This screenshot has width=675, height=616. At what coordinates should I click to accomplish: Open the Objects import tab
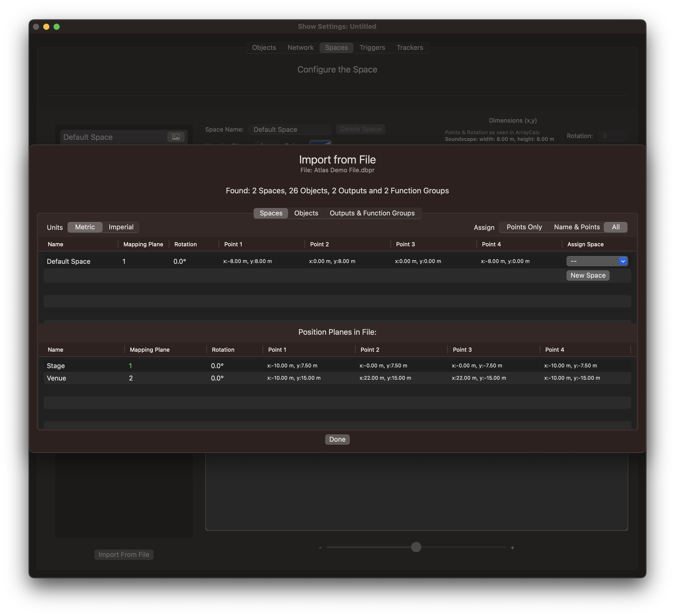click(306, 213)
